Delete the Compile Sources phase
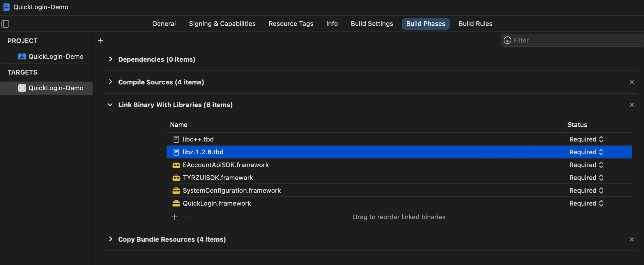The width and height of the screenshot is (644, 265). pos(632,82)
